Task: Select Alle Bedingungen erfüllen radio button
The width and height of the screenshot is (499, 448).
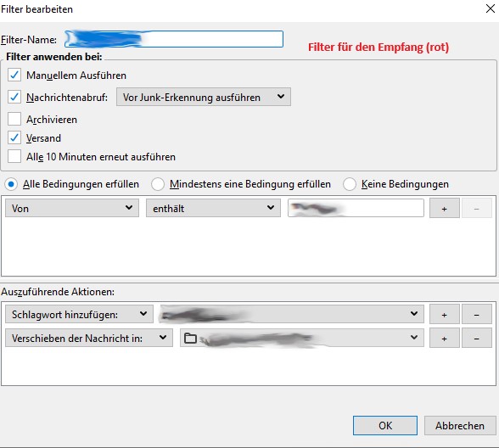Action: click(11, 184)
